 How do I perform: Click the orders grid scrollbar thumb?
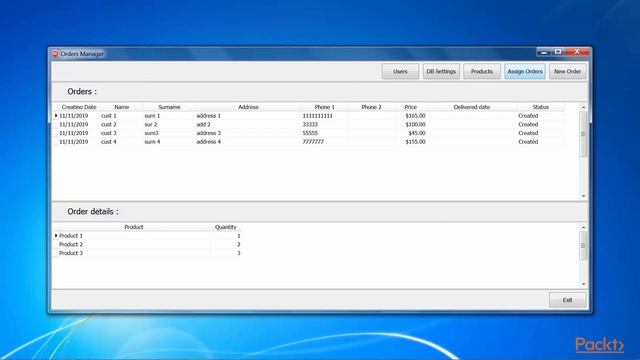pyautogui.click(x=583, y=134)
